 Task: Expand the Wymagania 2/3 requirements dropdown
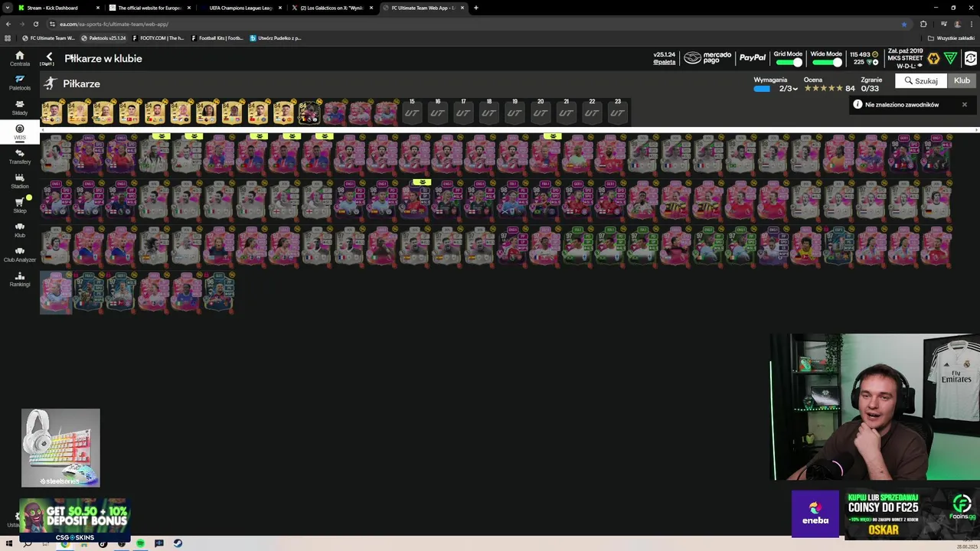coord(789,89)
